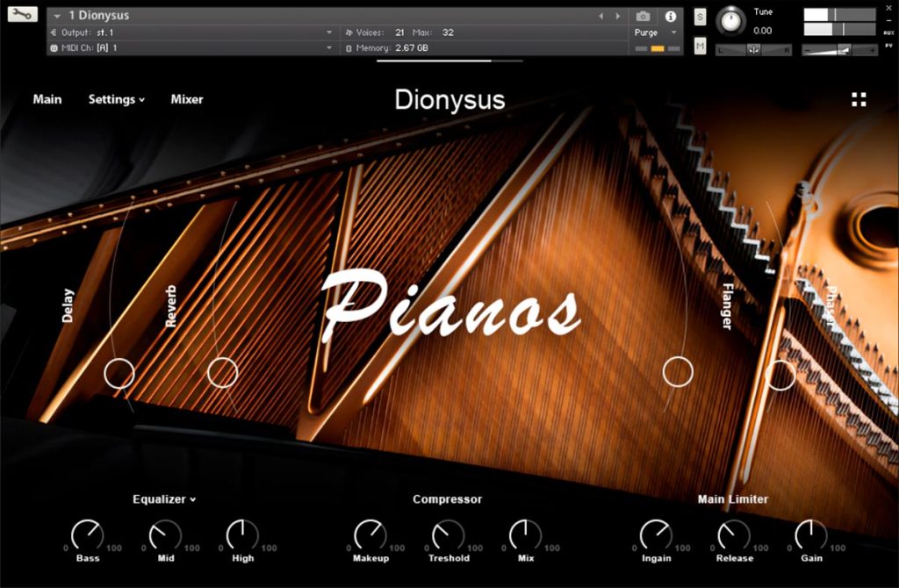Click the Dionysus title text
Screen dimensions: 899x588
coord(449,100)
